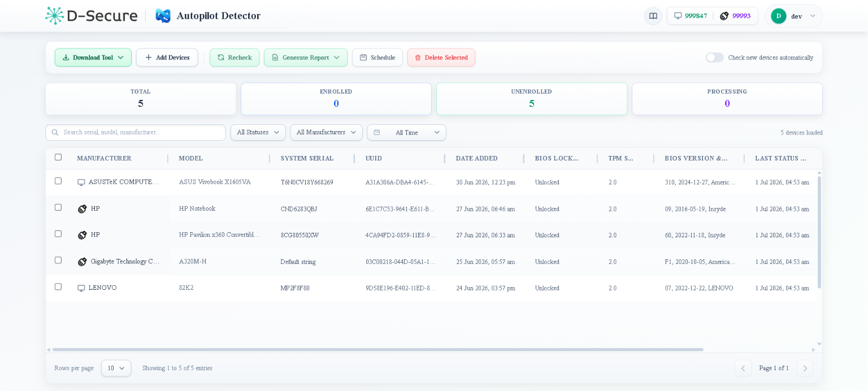This screenshot has height=391, width=868.
Task: Click the Default string serial cell
Action: pyautogui.click(x=298, y=262)
